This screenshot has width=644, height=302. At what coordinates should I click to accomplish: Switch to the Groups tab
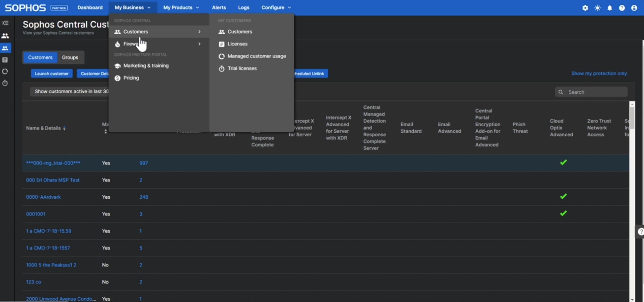coord(70,57)
